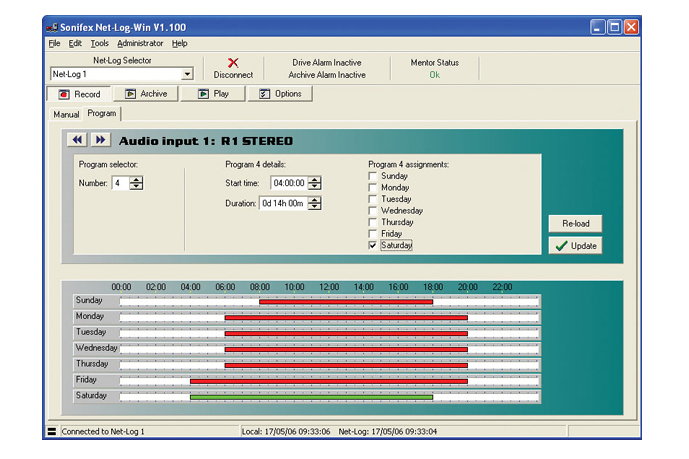Open the Administrator menu

click(140, 43)
